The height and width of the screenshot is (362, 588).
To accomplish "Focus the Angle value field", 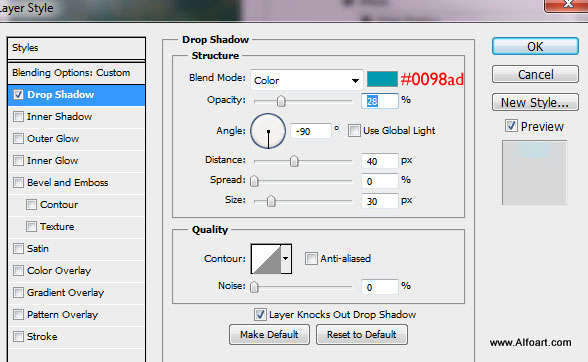I will click(x=310, y=131).
